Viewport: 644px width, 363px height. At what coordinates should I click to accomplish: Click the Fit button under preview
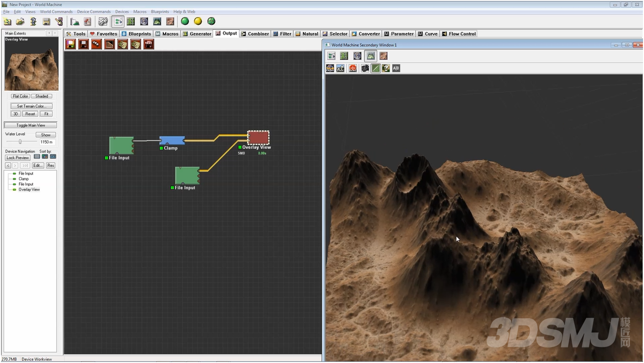(47, 114)
